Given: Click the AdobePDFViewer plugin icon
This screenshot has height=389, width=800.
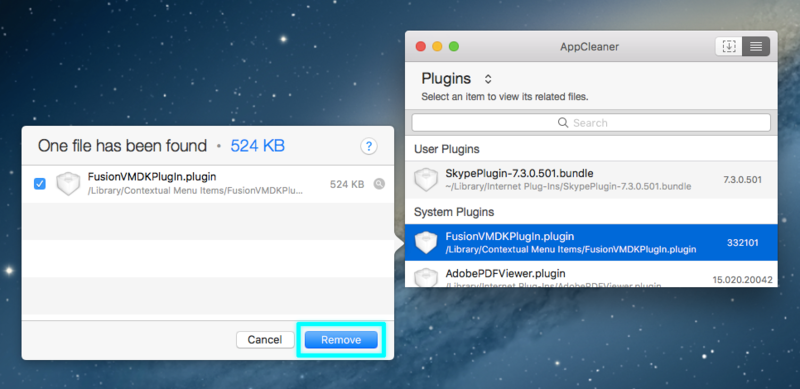Looking at the screenshot, I should [x=426, y=278].
